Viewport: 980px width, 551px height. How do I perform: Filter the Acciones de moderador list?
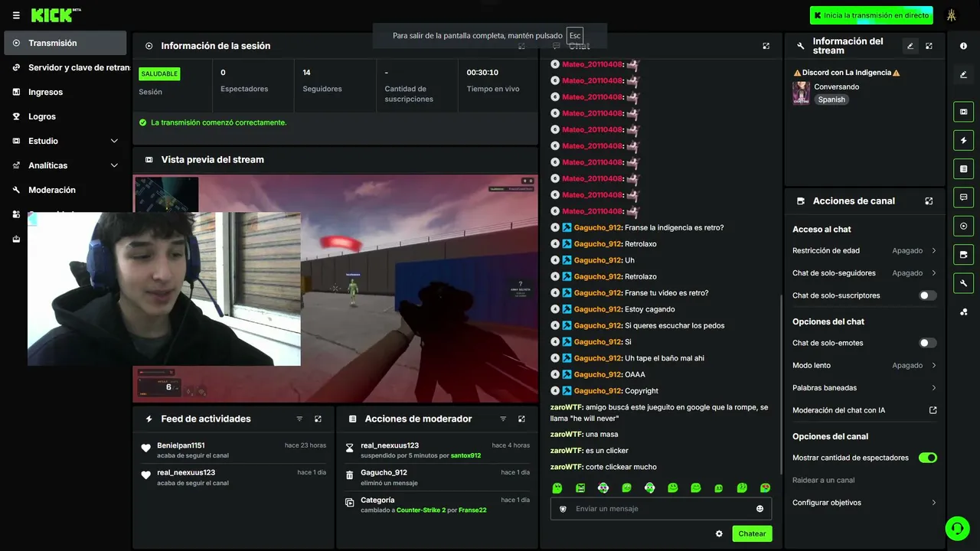[x=503, y=419]
